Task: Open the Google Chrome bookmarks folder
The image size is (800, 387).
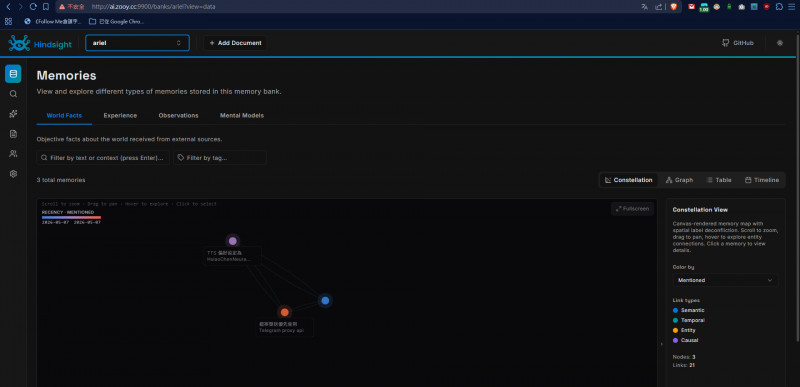Action: coord(116,21)
